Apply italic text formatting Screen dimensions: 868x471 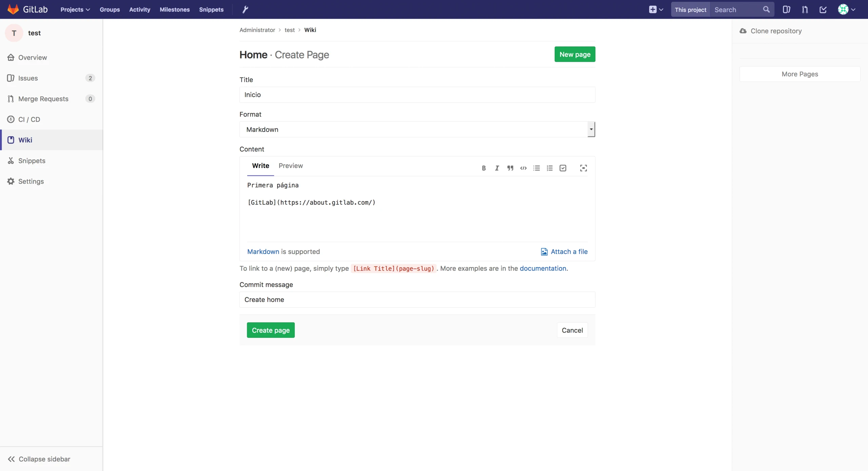pos(497,168)
